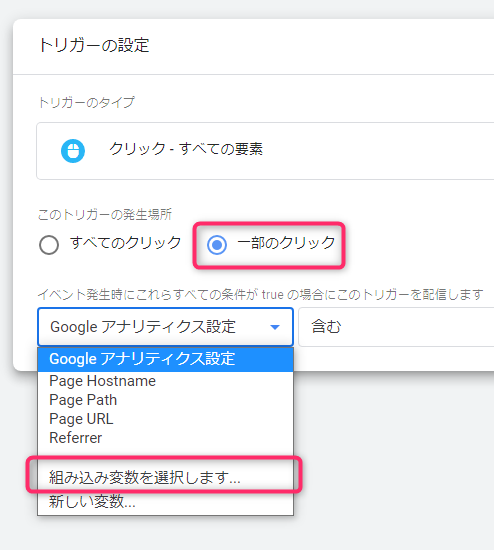Click the クリック - すべての要素 trigger type box
This screenshot has width=494, height=550.
pos(265,151)
